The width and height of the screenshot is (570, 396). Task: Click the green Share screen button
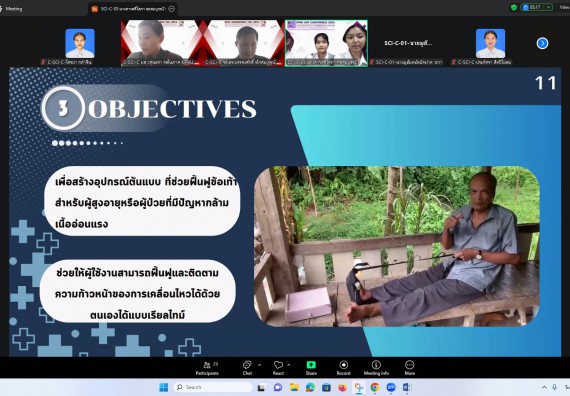(x=311, y=368)
